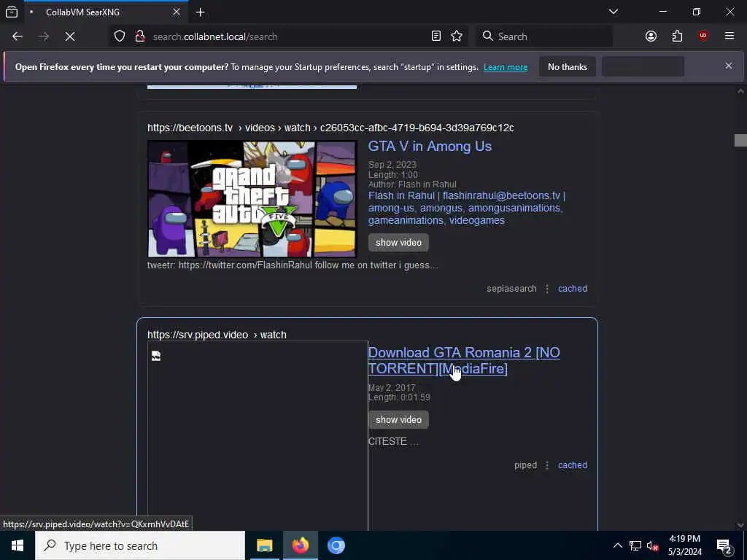Choose No thanks in the notification

pos(568,66)
